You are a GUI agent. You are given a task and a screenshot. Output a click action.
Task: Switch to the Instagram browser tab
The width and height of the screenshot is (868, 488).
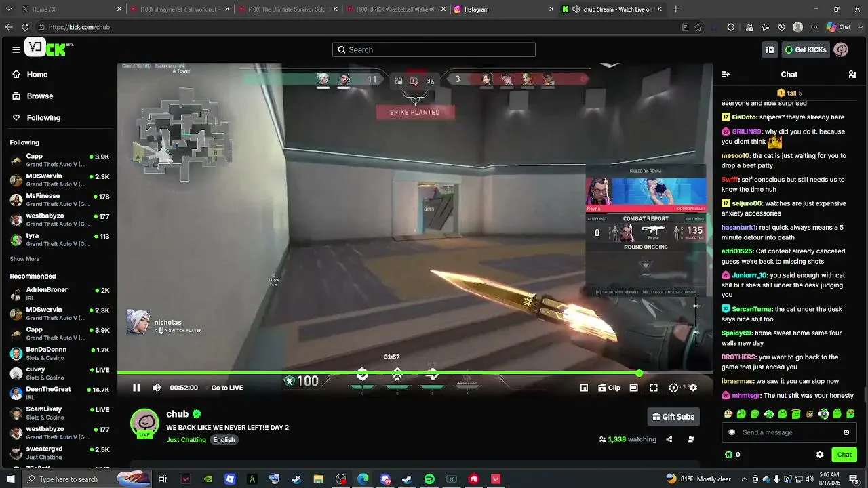click(505, 9)
